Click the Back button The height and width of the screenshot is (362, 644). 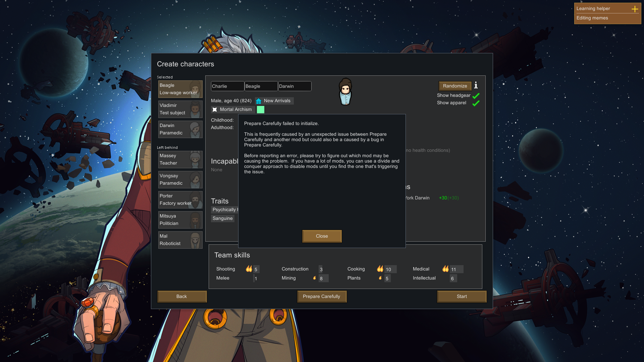tap(182, 296)
